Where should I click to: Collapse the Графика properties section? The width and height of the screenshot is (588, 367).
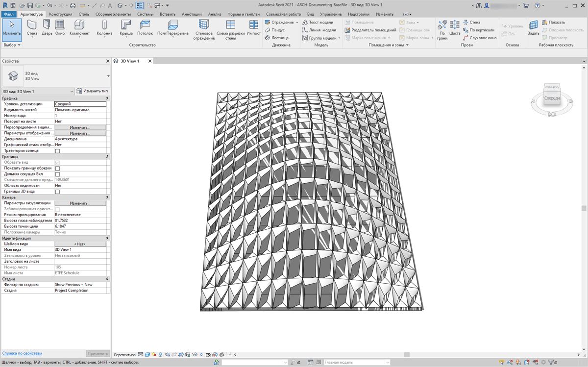(x=107, y=98)
